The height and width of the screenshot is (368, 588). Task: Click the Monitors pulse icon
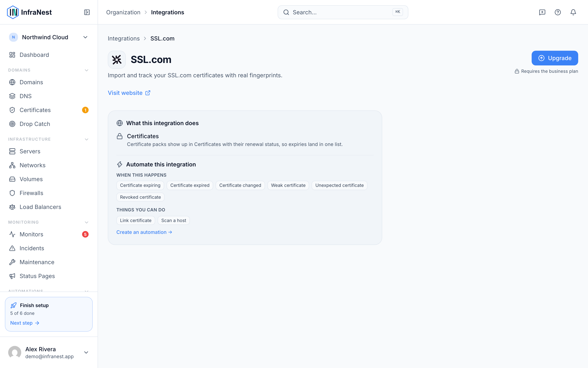[12, 234]
